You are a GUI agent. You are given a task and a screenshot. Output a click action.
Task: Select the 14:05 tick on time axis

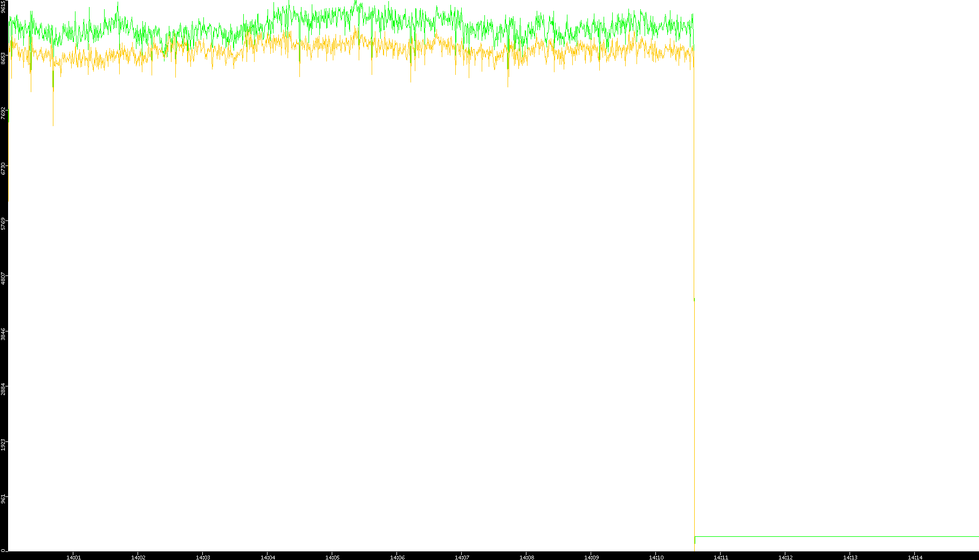(x=332, y=557)
